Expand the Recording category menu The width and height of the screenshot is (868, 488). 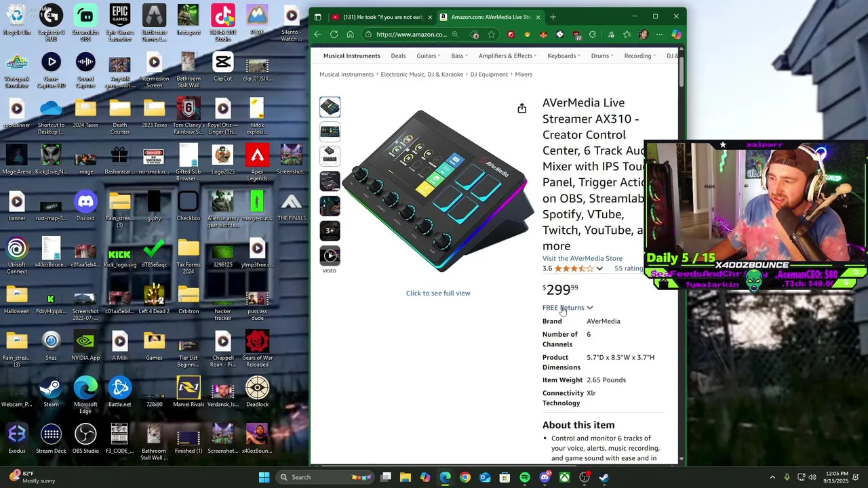639,56
